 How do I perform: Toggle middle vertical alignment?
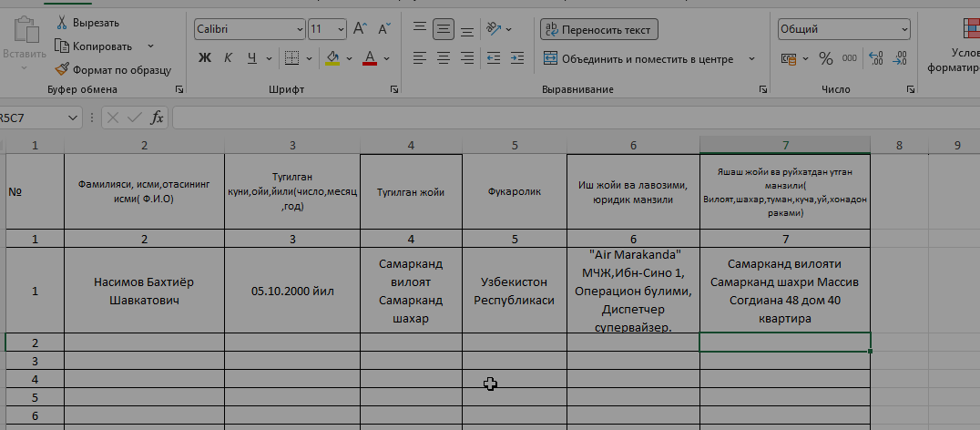pos(444,29)
